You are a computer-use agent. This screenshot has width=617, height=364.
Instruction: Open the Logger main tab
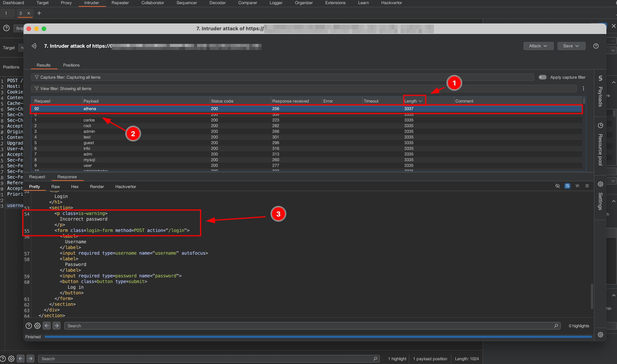pos(276,3)
